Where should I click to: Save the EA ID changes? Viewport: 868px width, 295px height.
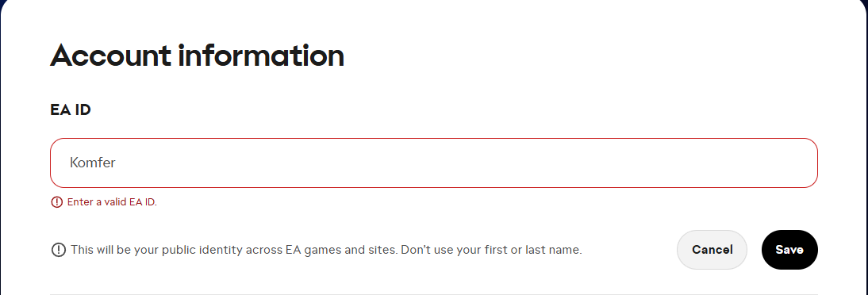789,250
